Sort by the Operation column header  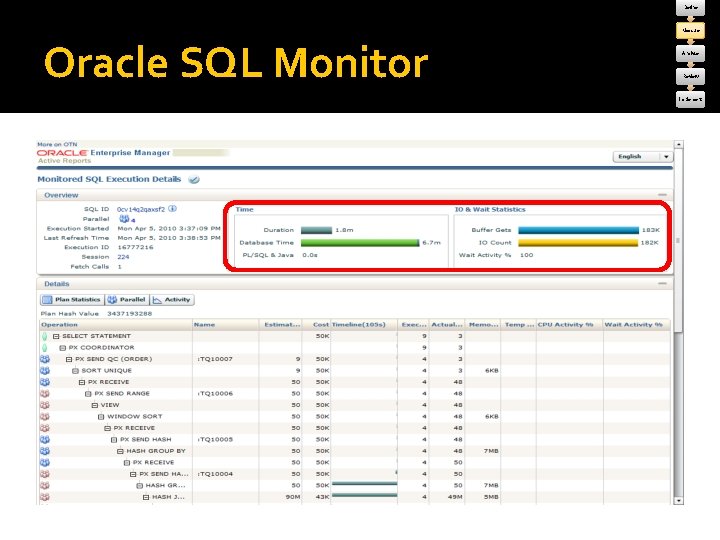116,325
